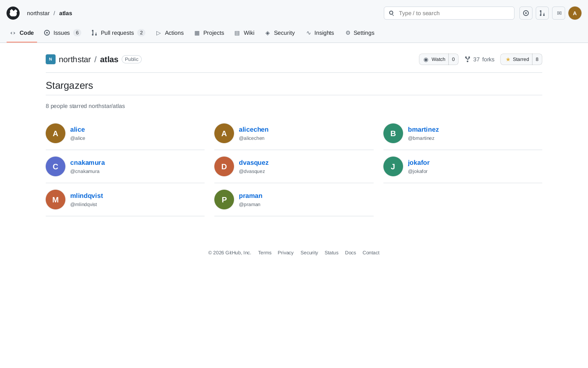Viewport: 588px width, 368px height.
Task: Click alicechen's avatar
Action: tap(224, 133)
